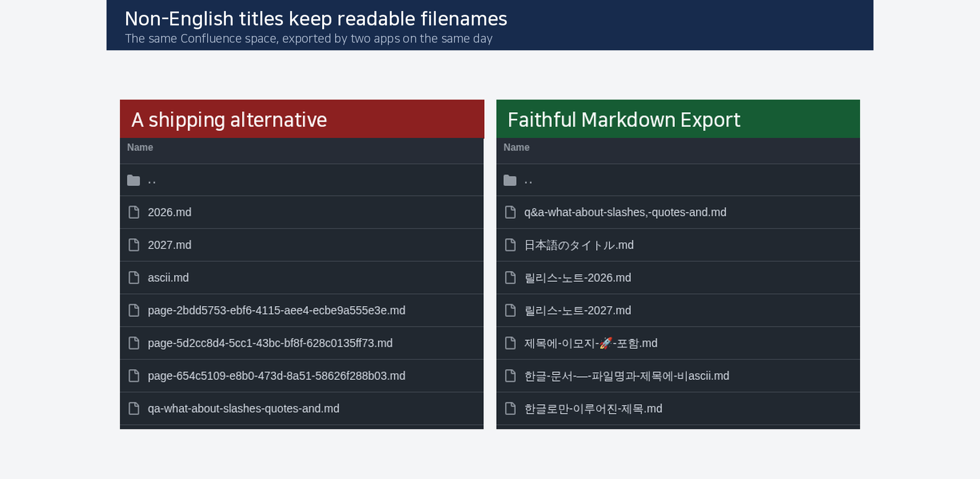Open the 2027.md file
Viewport: 980px width, 479px height.
coord(169,245)
